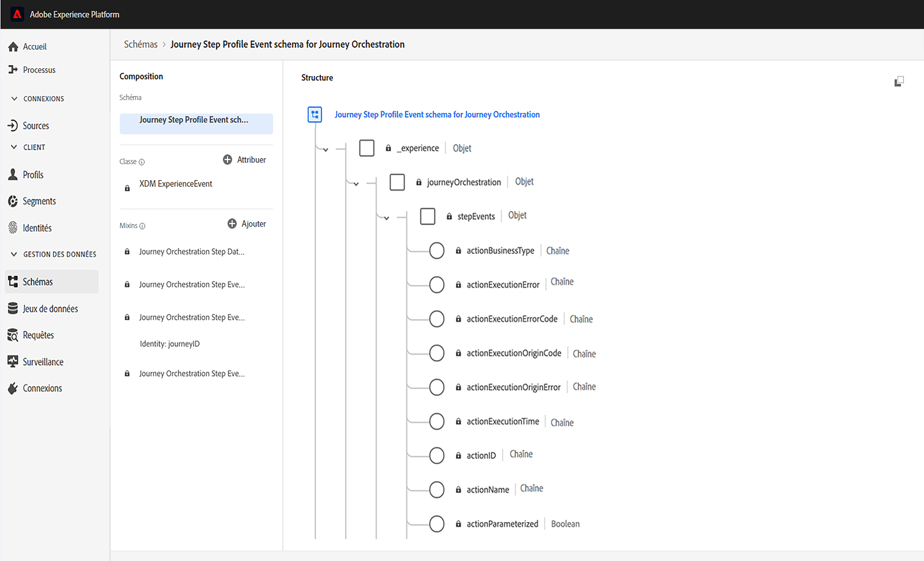This screenshot has width=924, height=561.
Task: Click the info icon beside Classe
Action: [x=142, y=162]
